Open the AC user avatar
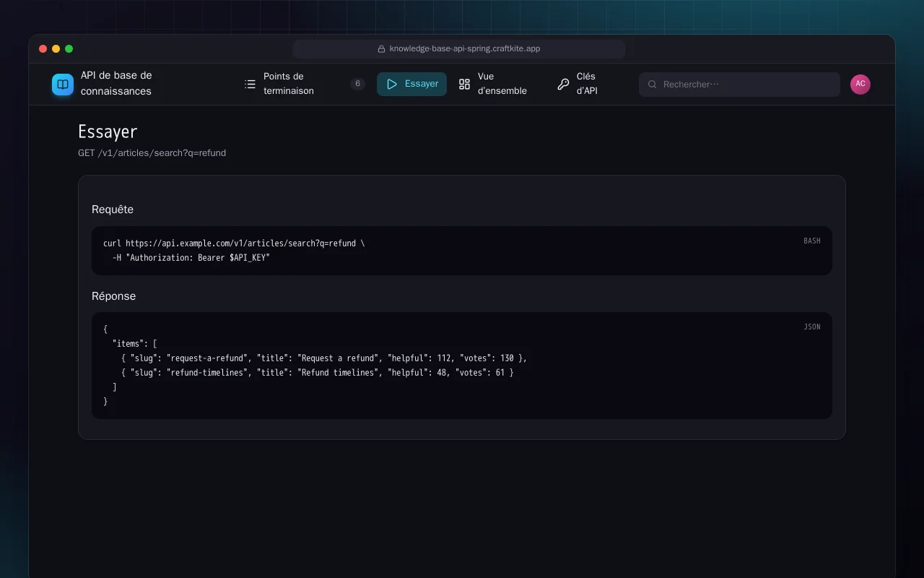This screenshot has height=578, width=924. (x=860, y=85)
